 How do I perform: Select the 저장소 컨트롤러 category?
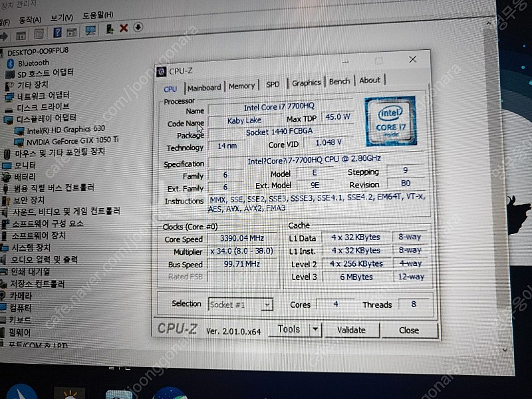(37, 285)
